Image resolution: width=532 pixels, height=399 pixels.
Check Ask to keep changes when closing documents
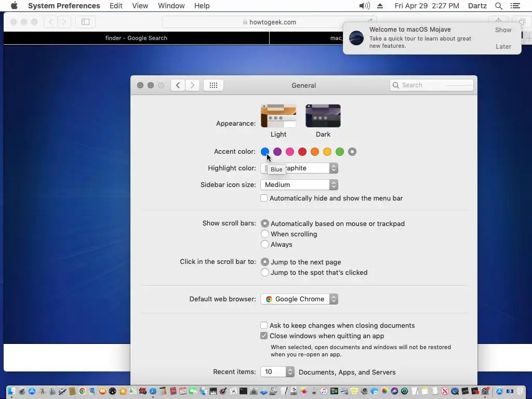coord(263,325)
